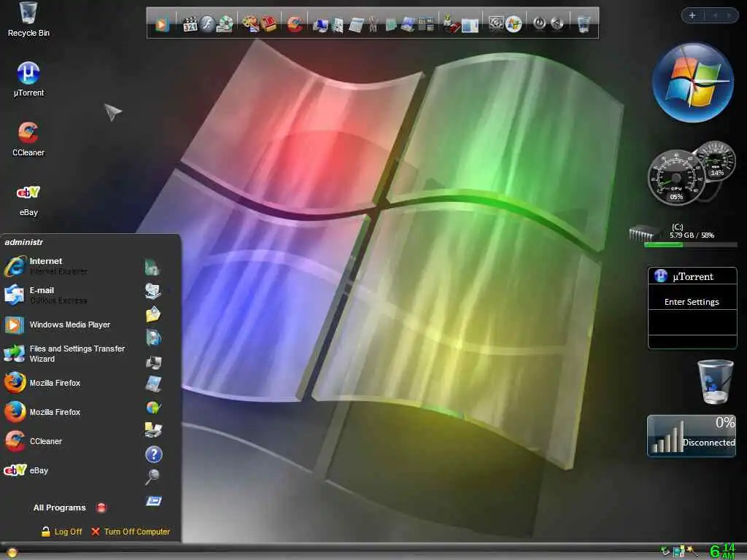Open the Control Panel icon in Start menu

[153, 384]
